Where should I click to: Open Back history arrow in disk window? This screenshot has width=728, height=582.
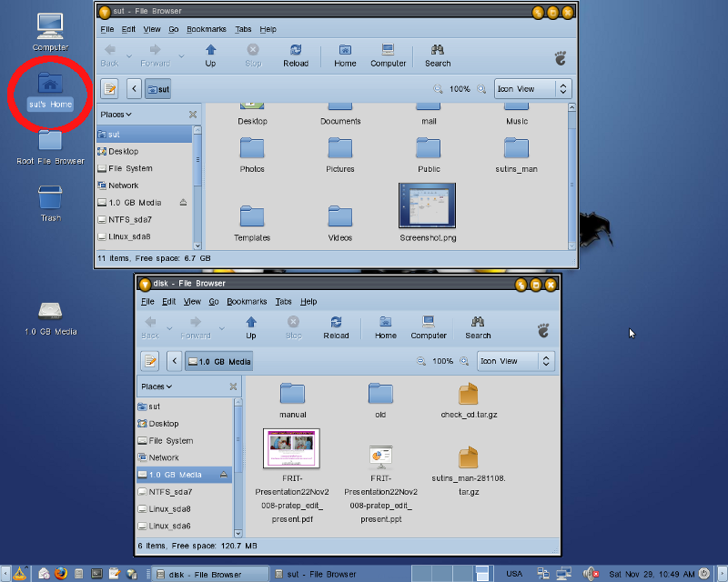tap(169, 328)
